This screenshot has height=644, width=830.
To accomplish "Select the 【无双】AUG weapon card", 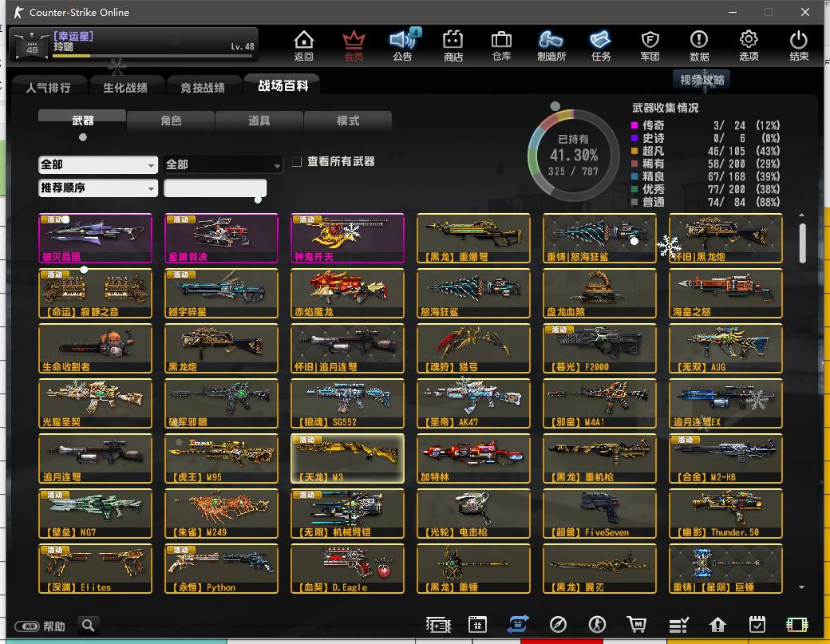I will coord(725,348).
